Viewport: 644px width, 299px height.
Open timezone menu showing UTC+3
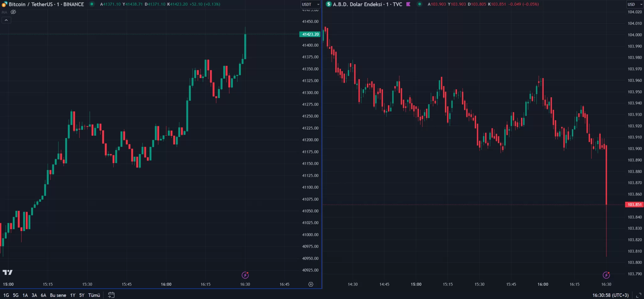point(610,295)
